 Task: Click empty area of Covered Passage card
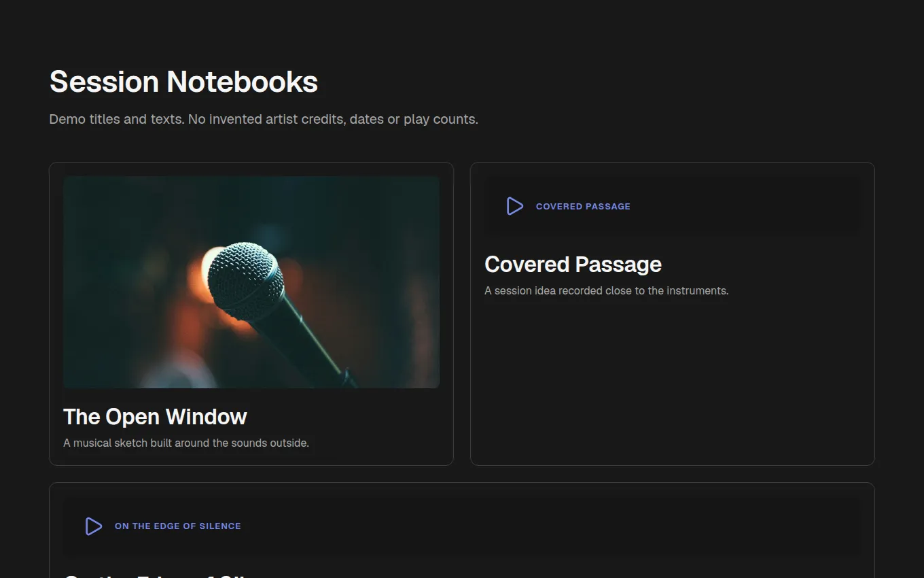click(x=672, y=381)
